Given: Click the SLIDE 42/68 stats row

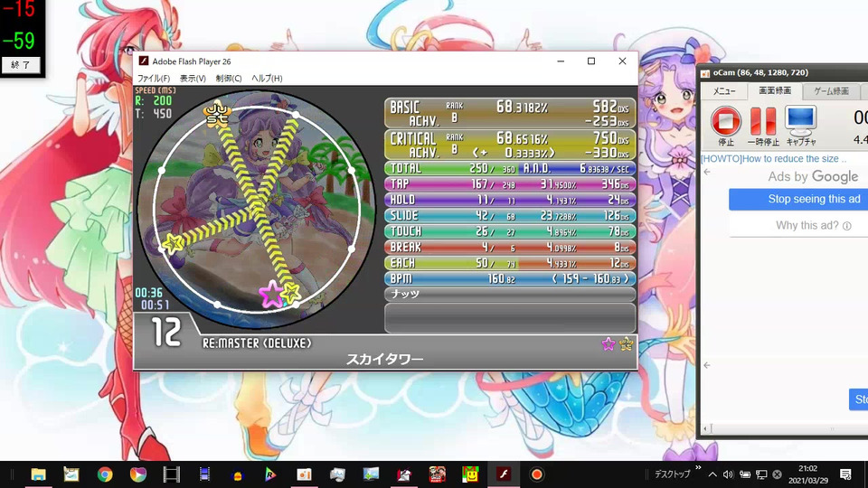Looking at the screenshot, I should click(510, 215).
